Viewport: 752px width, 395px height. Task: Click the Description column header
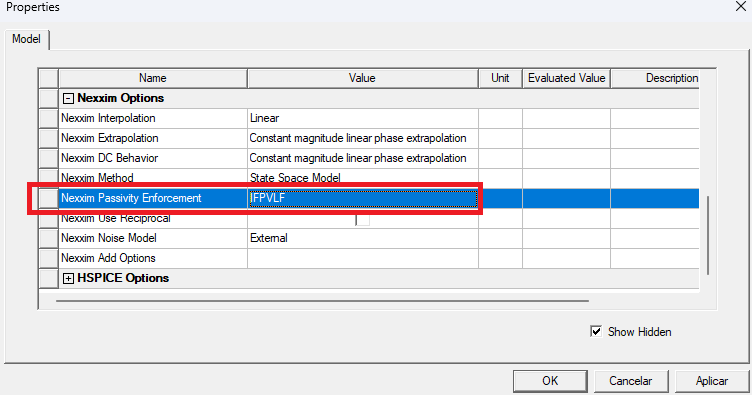point(655,78)
